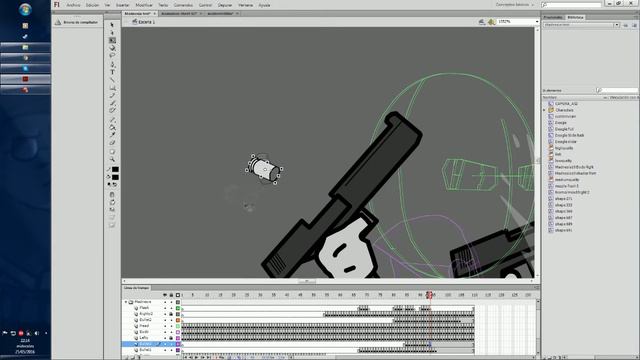This screenshot has width=640, height=360.
Task: Select the CAMARA_AS2 library item
Action: (x=567, y=104)
